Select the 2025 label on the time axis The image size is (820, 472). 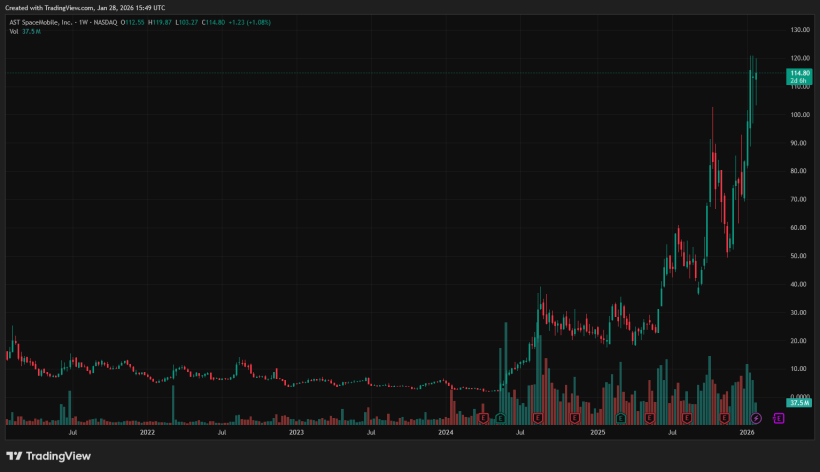click(597, 432)
